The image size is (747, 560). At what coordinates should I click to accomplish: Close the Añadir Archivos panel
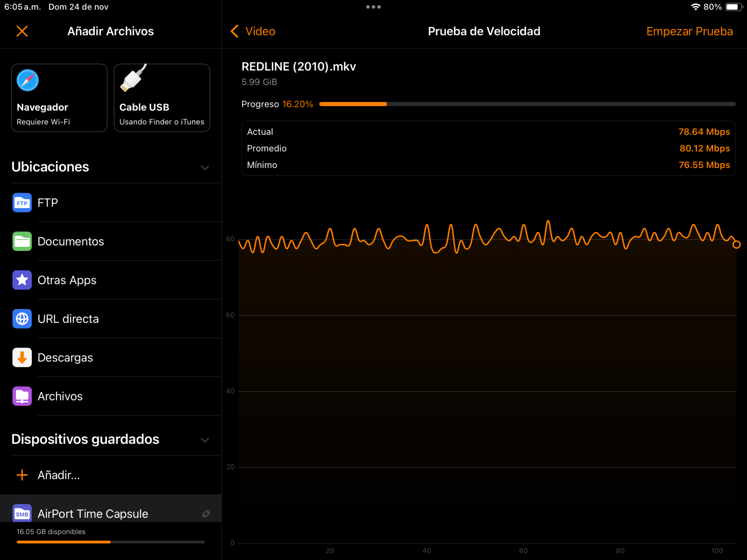point(22,31)
